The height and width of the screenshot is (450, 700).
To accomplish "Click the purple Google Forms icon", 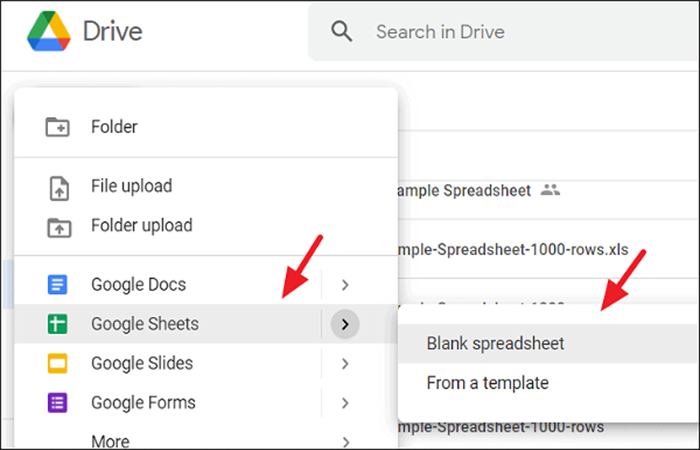I will tap(58, 402).
